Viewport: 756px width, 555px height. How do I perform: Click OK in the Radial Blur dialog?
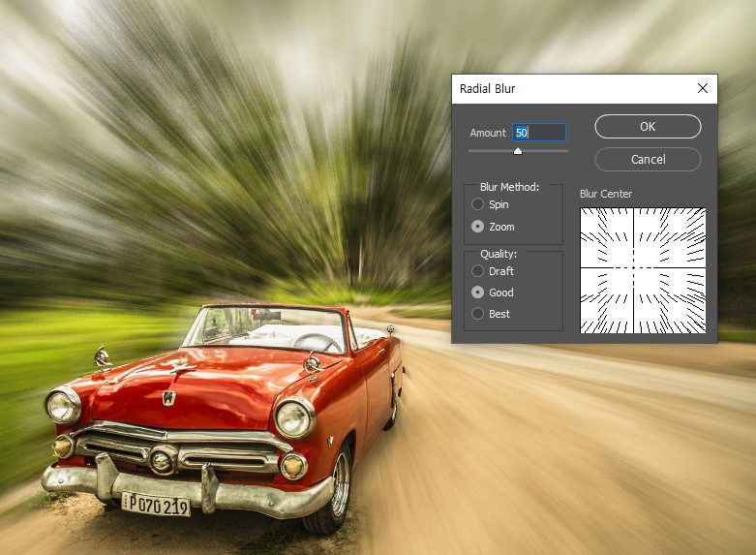click(648, 127)
